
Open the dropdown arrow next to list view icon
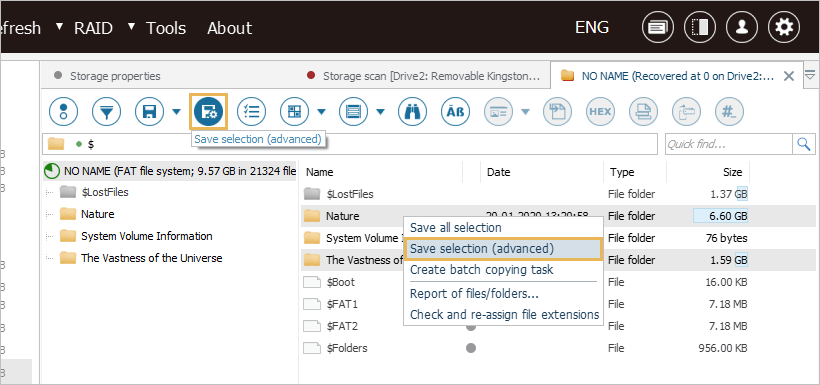click(381, 111)
